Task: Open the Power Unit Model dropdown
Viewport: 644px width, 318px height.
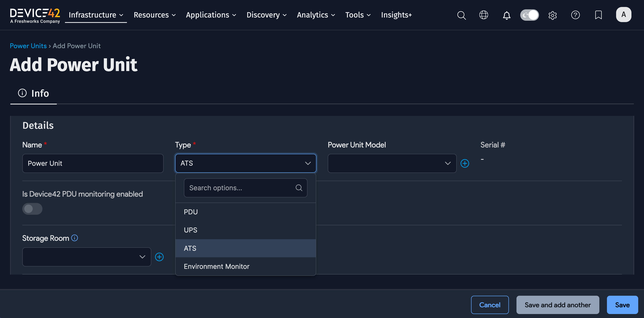Action: (392, 163)
